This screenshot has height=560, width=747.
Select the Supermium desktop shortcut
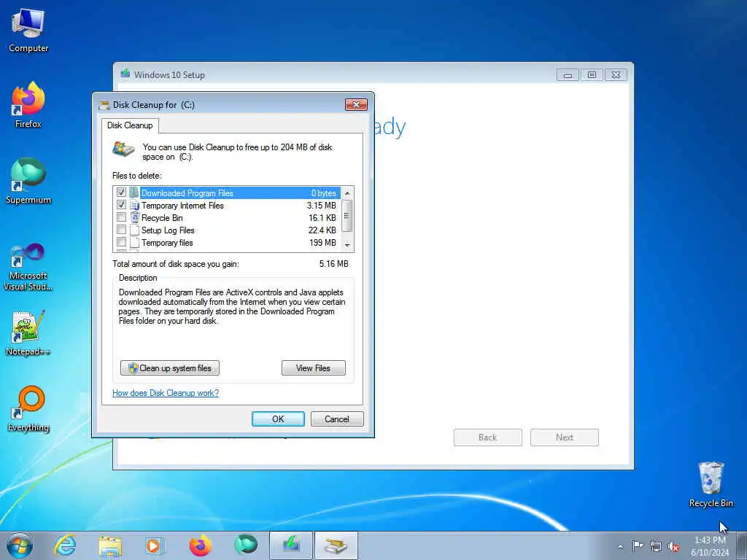click(x=28, y=181)
